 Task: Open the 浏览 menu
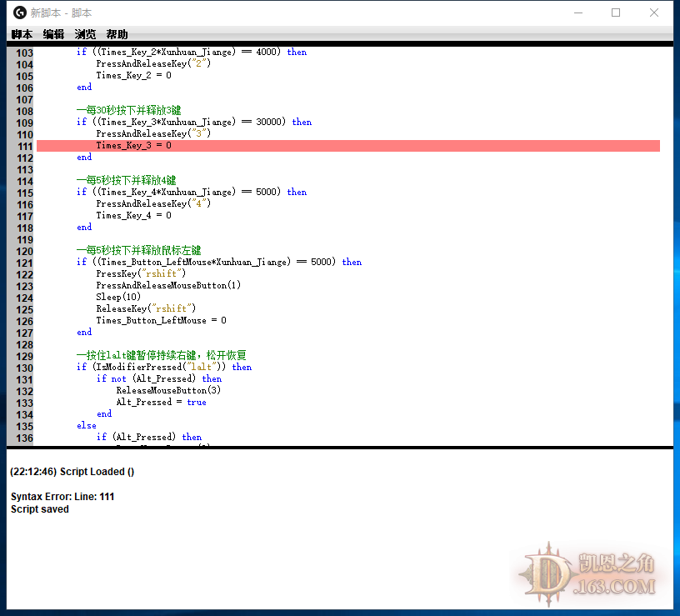[85, 34]
